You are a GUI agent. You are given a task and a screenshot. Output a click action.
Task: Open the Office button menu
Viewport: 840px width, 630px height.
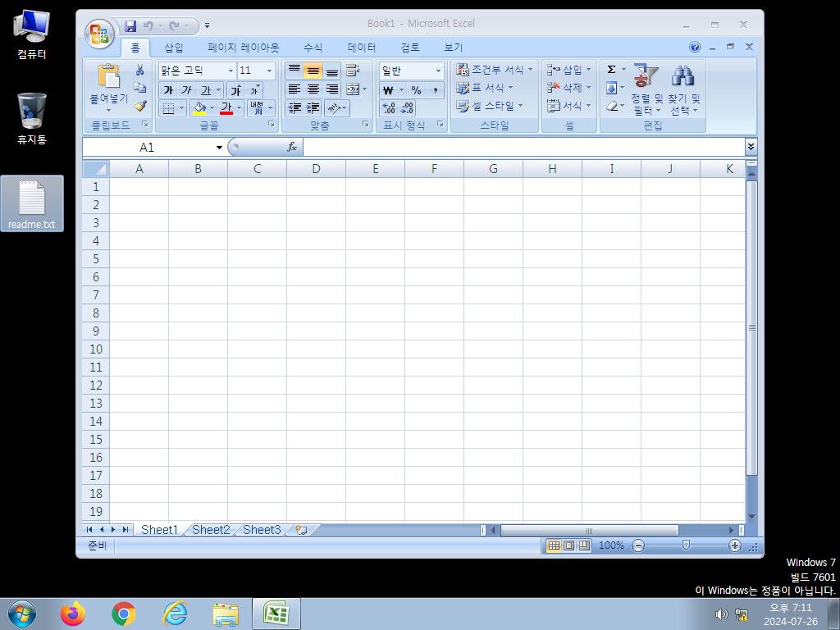99,33
